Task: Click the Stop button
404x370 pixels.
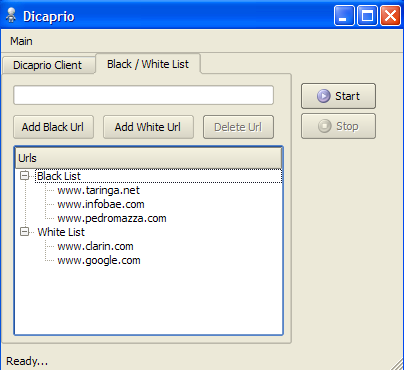Action: [338, 126]
